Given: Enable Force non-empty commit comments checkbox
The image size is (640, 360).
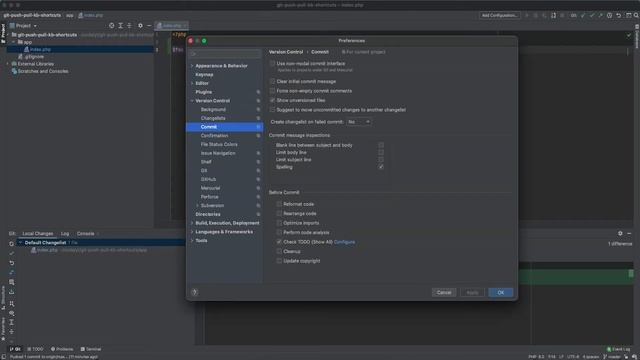Looking at the screenshot, I should pyautogui.click(x=272, y=91).
